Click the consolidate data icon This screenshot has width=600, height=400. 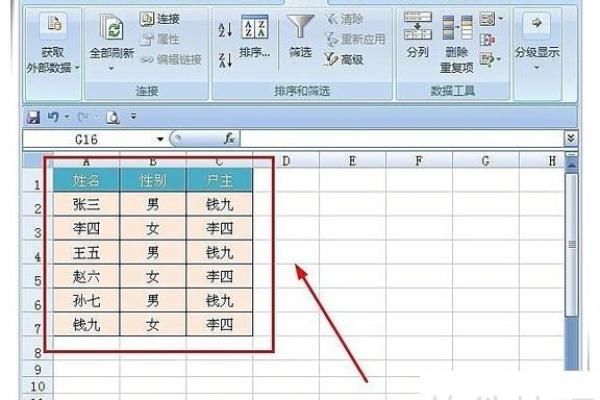[487, 39]
